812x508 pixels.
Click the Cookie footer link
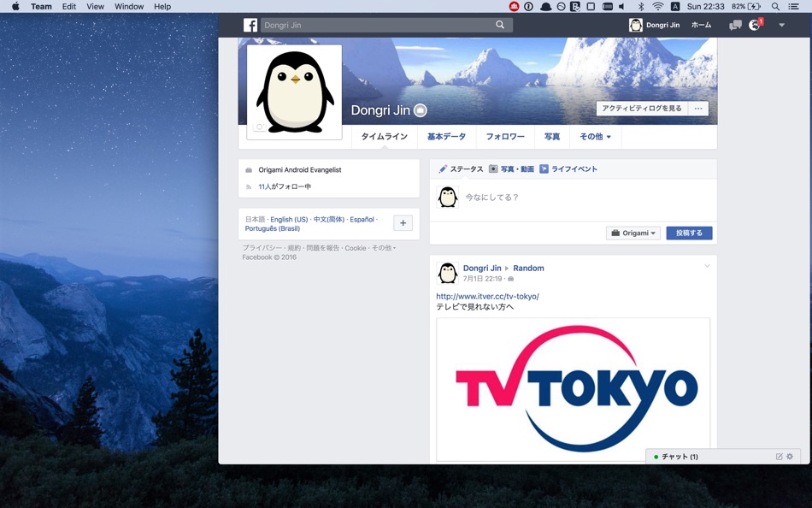356,248
